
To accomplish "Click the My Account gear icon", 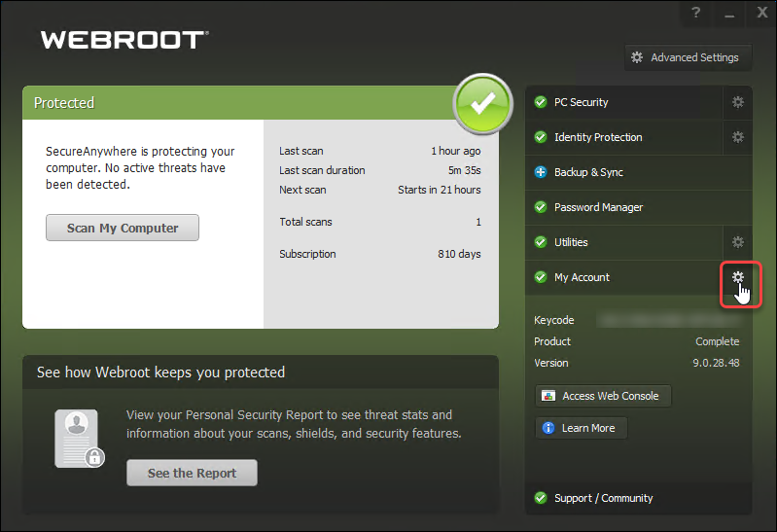I will tap(737, 278).
